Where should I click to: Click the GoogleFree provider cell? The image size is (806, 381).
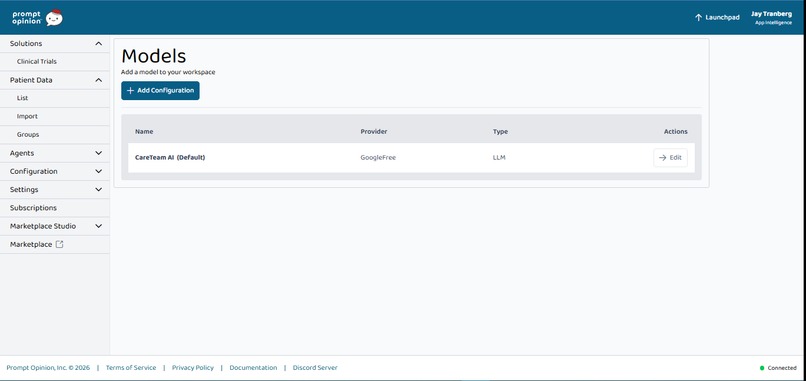click(378, 158)
